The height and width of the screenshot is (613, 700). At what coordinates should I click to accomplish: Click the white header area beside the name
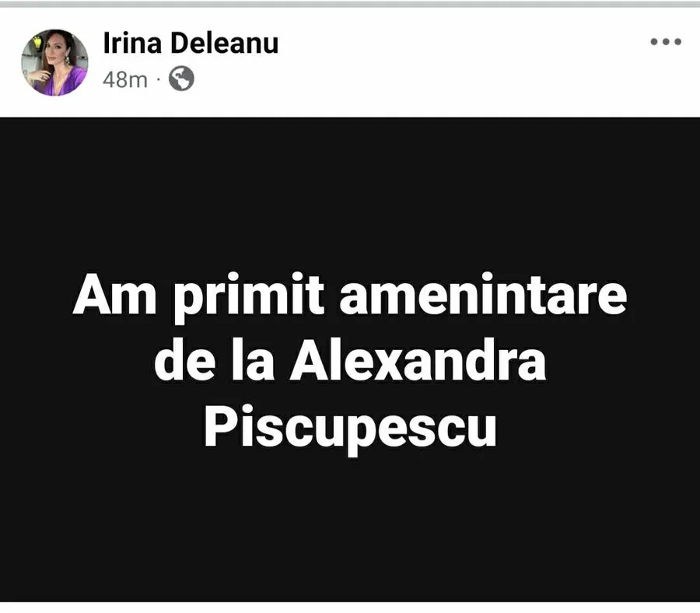(464, 62)
